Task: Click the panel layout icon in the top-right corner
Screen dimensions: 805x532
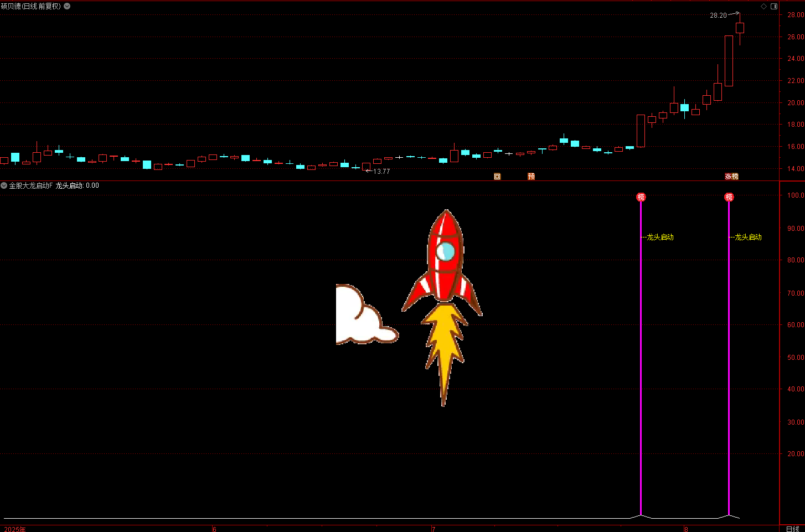Action: pos(774,6)
